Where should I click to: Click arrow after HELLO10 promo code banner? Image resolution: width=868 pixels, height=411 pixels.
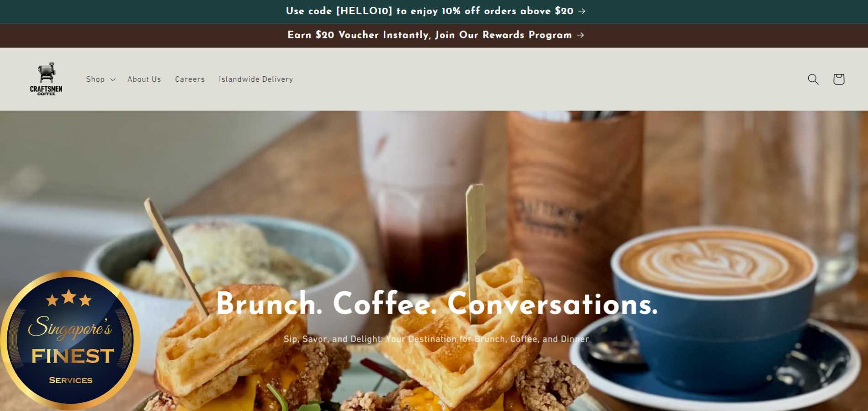click(x=582, y=11)
